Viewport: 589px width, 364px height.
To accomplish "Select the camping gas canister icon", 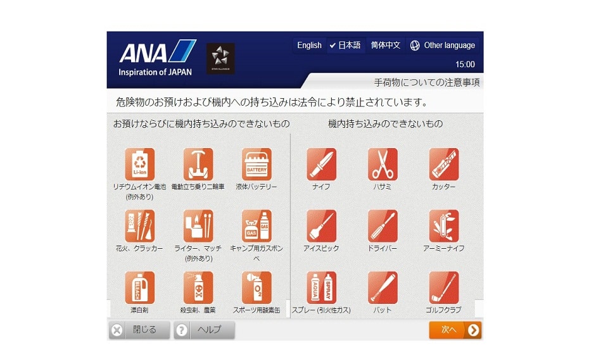I will [x=256, y=226].
